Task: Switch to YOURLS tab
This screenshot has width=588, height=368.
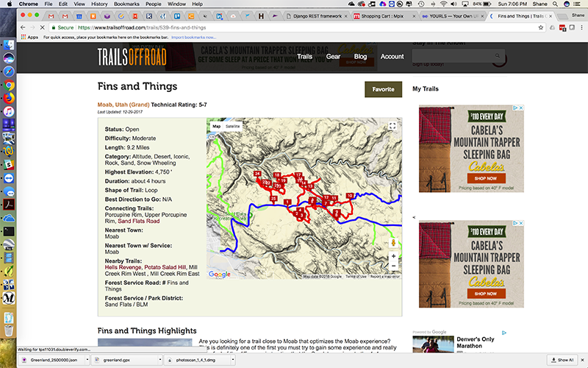Action: click(453, 16)
